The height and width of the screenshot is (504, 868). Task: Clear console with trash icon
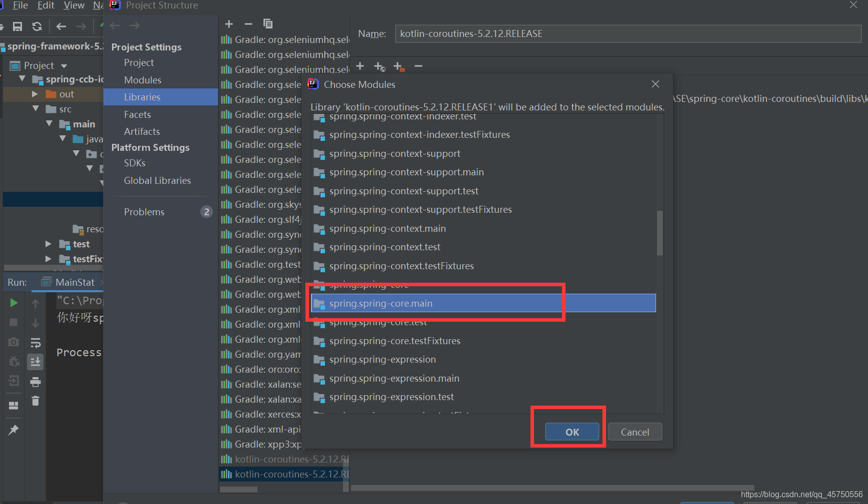35,401
